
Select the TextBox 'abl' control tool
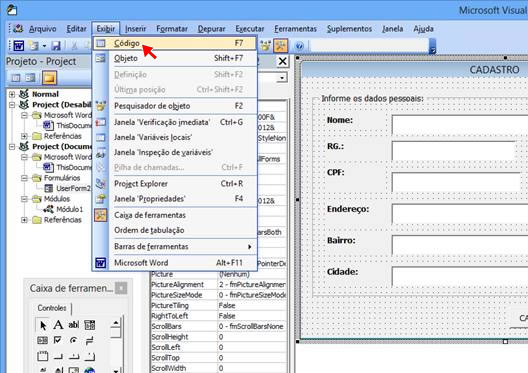pos(73,325)
